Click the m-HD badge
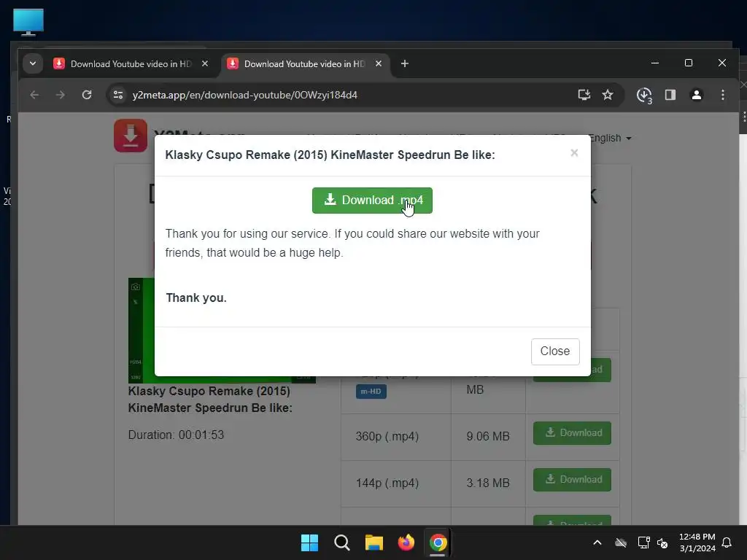This screenshot has width=747, height=560. (x=371, y=392)
